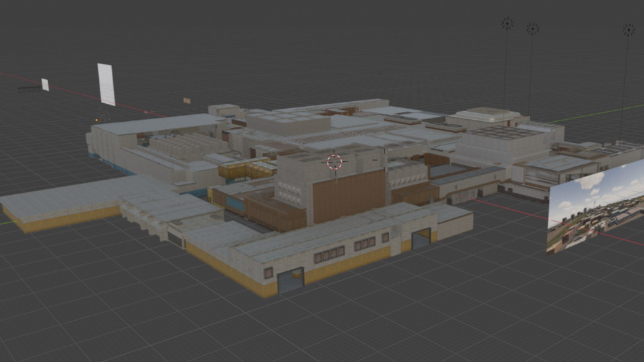The height and width of the screenshot is (362, 644).
Task: Select the leftmost light gizmo at top
Action: 507,24
